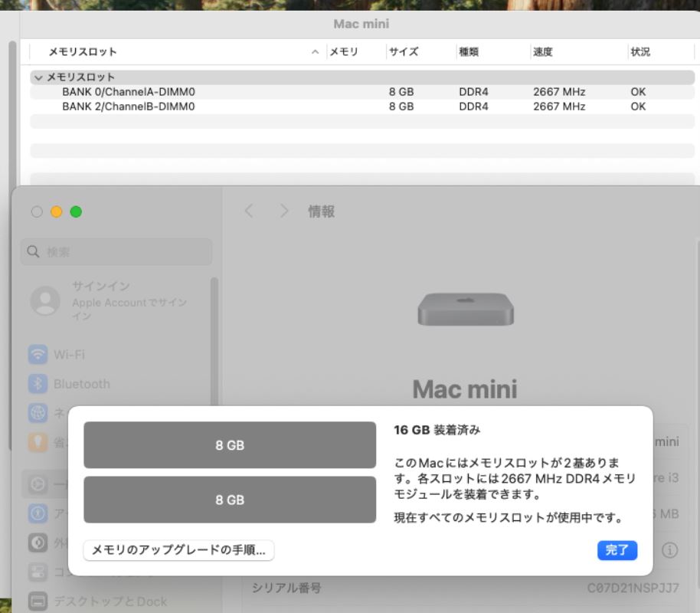
Task: Click the green zoom window button
Action: (x=76, y=211)
